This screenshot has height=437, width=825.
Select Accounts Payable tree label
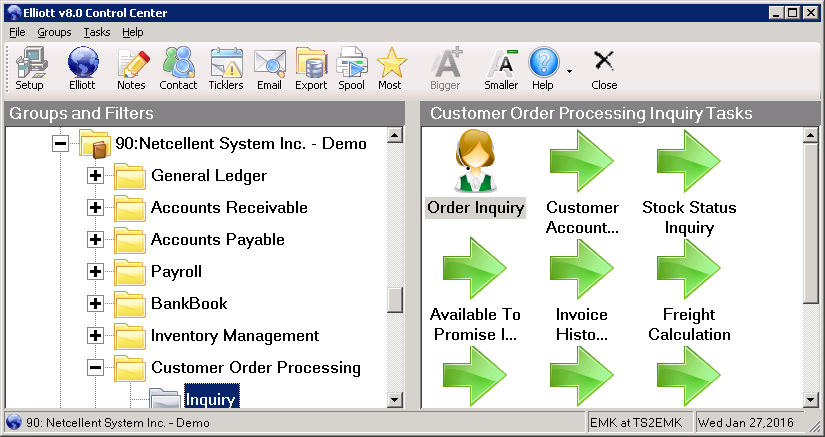coord(217,240)
